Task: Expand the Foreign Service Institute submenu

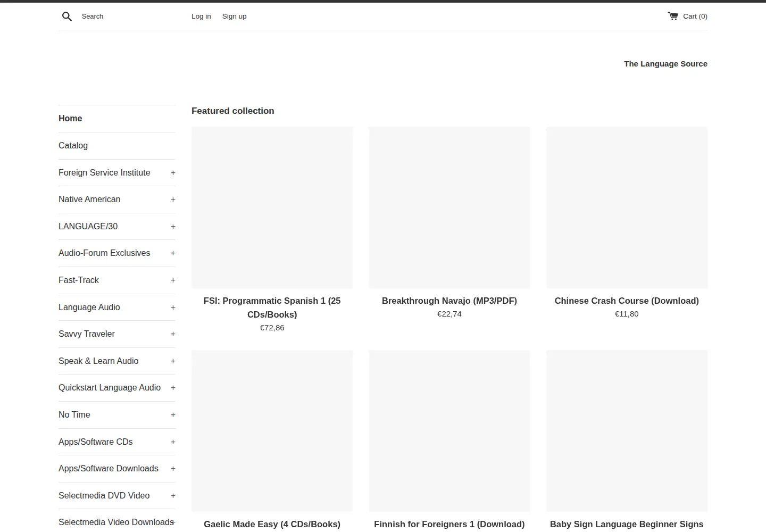Action: coord(173,173)
